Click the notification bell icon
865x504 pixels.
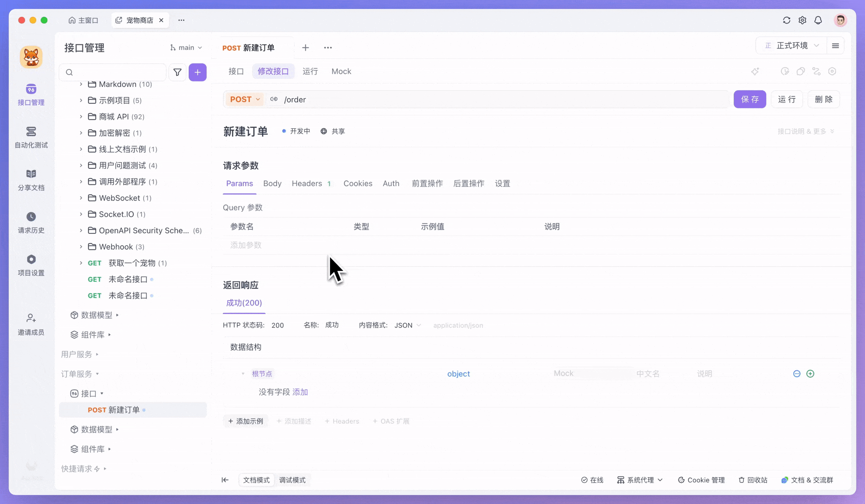pos(818,20)
